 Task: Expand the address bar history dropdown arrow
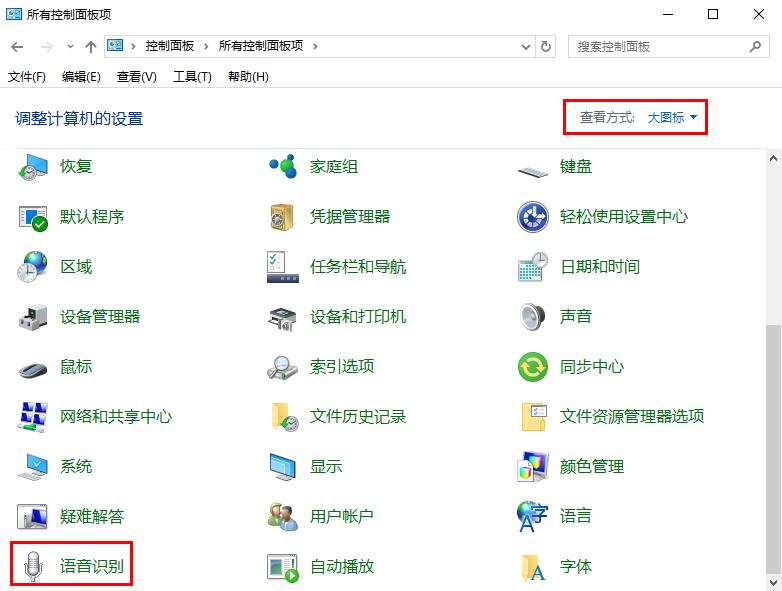click(x=527, y=46)
